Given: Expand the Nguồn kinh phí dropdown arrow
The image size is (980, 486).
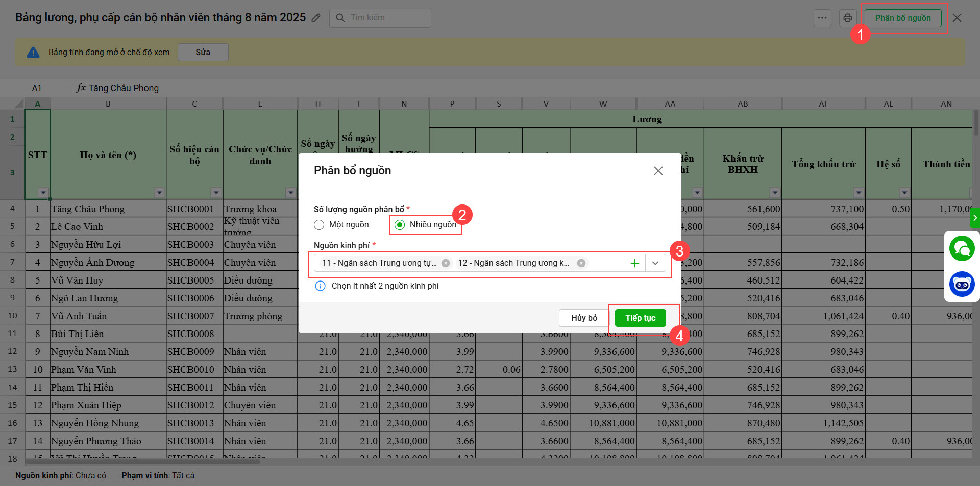Looking at the screenshot, I should click(x=655, y=263).
